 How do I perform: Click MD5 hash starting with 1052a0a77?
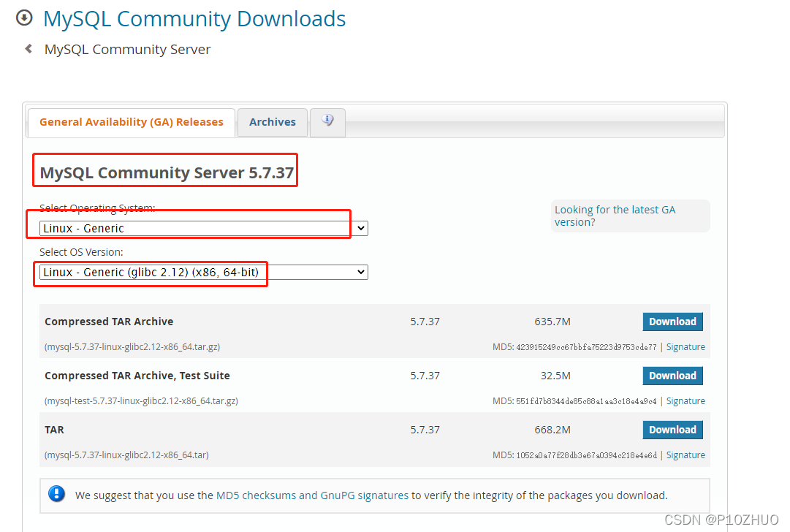click(x=586, y=455)
